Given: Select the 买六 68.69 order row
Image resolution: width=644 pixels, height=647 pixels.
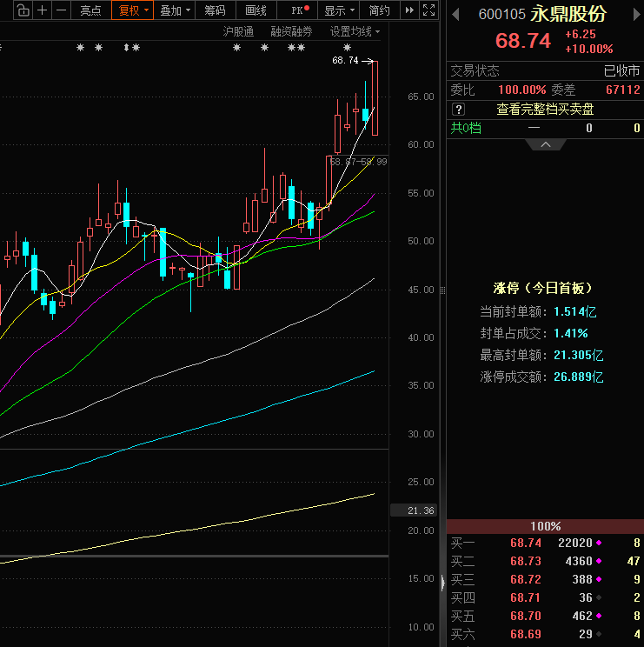Looking at the screenshot, I should pyautogui.click(x=545, y=634).
